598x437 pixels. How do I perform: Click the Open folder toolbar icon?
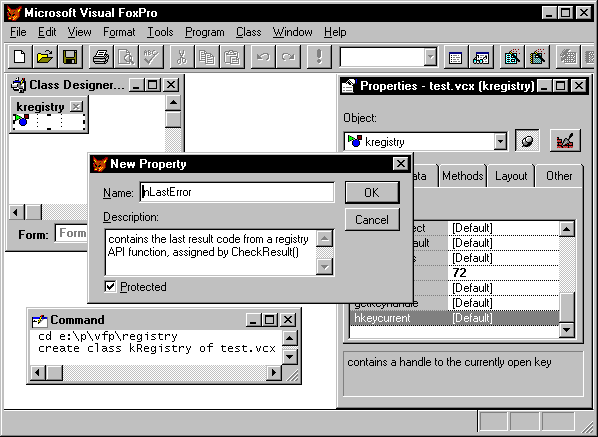(x=45, y=57)
